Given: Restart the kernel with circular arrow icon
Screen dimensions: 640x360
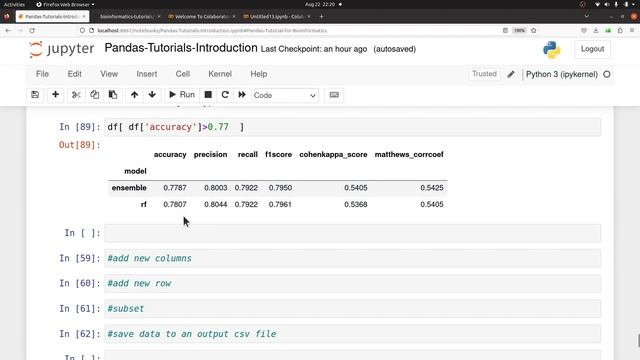Looking at the screenshot, I should (225, 95).
